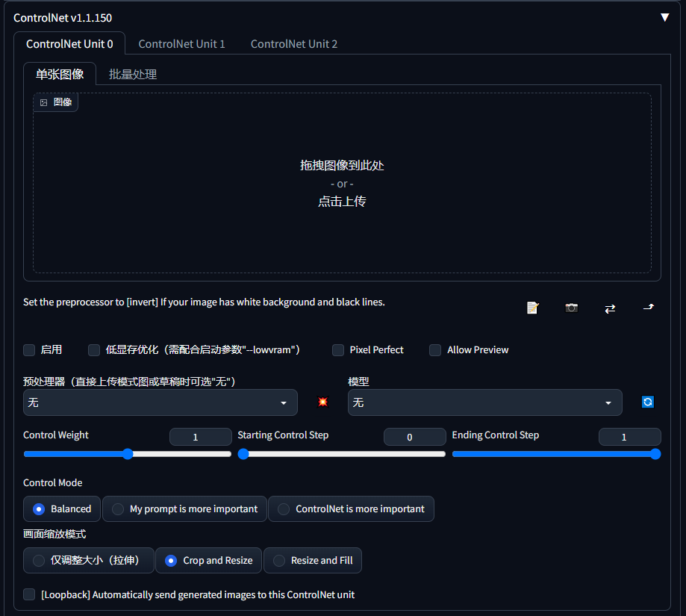
Task: Refresh model list with blue refresh icon
Action: point(647,402)
